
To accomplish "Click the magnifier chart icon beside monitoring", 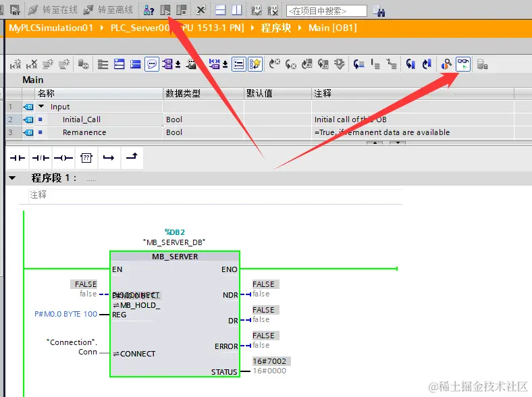I will pyautogui.click(x=446, y=63).
